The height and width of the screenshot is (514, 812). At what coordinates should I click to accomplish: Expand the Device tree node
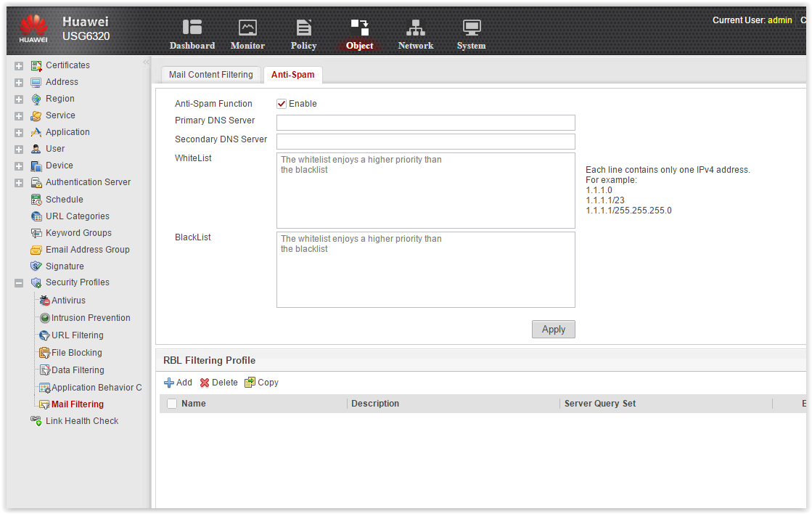tap(19, 166)
